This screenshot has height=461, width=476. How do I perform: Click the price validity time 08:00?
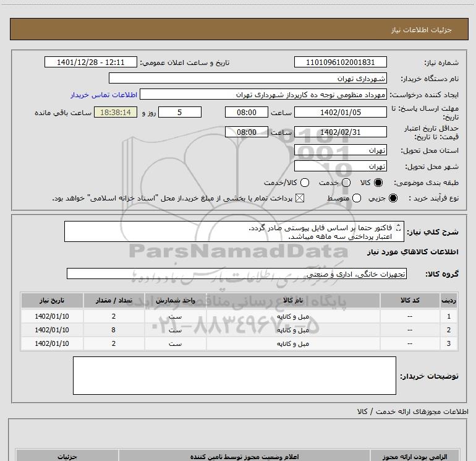247,132
